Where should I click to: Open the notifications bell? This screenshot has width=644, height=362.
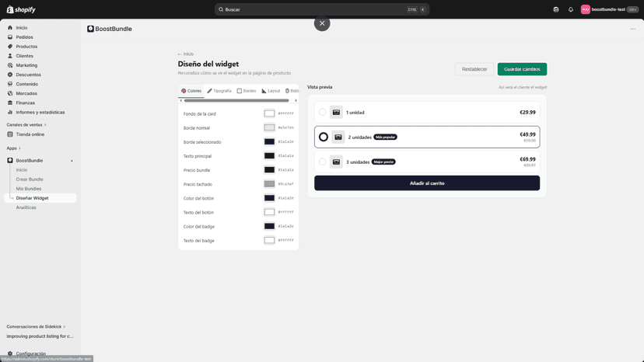tap(570, 9)
